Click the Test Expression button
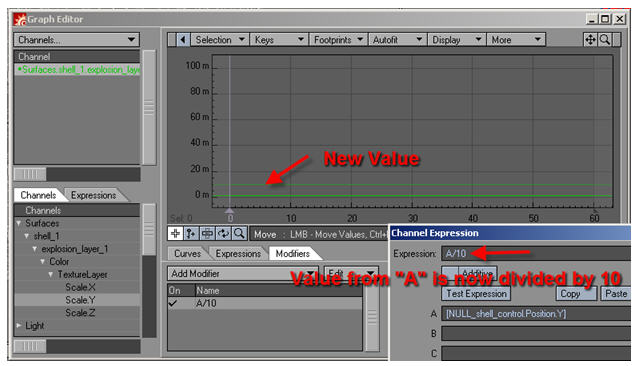The height and width of the screenshot is (366, 636). click(476, 293)
